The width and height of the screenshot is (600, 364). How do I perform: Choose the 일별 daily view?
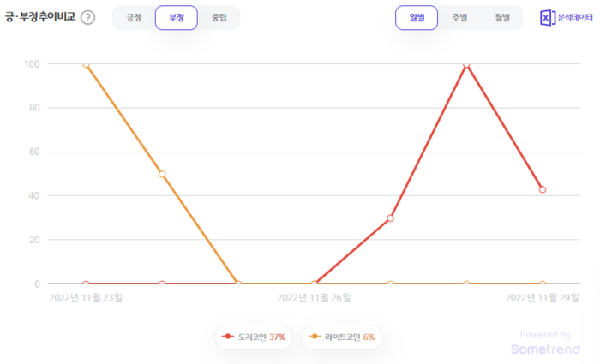tap(417, 18)
